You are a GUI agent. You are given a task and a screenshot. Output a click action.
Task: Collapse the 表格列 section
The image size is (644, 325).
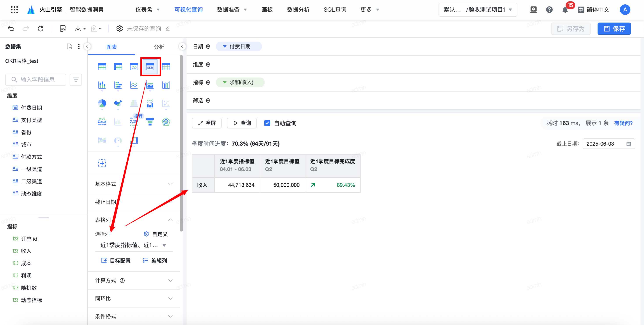134,220
